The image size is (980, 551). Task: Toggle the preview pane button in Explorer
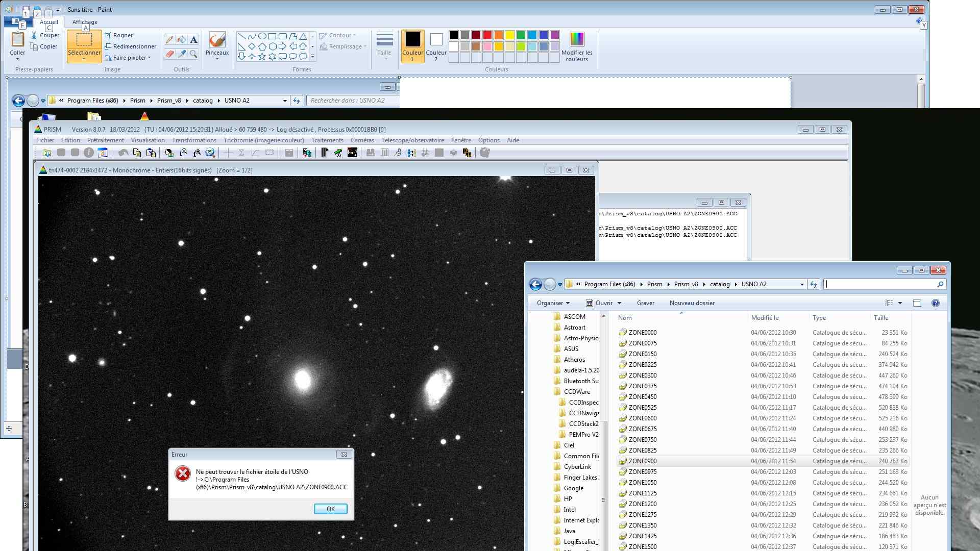pos(917,303)
